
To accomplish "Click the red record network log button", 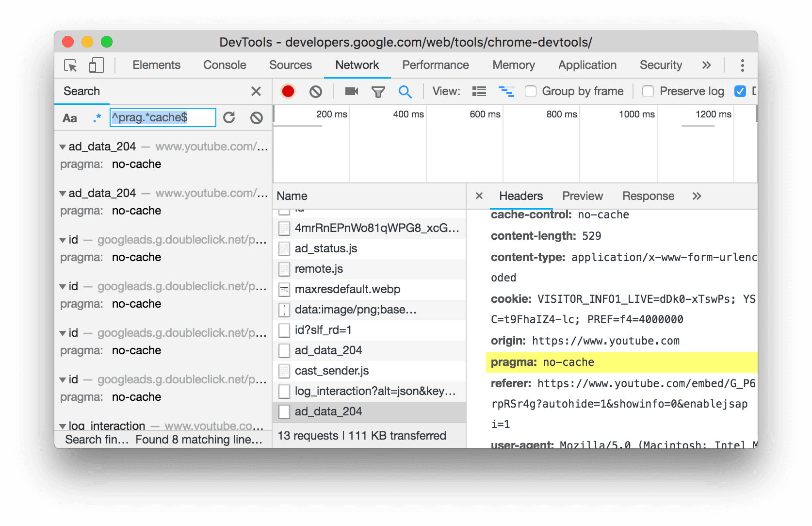I will [x=288, y=91].
